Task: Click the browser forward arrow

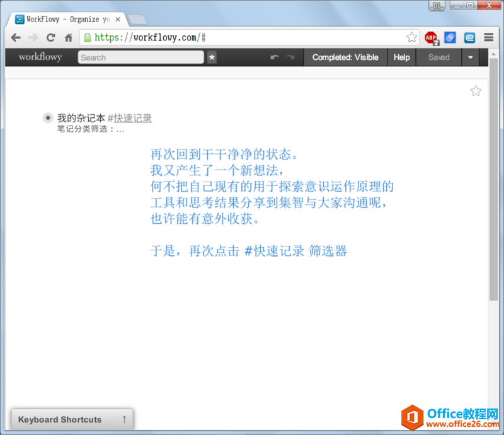Action: click(33, 38)
